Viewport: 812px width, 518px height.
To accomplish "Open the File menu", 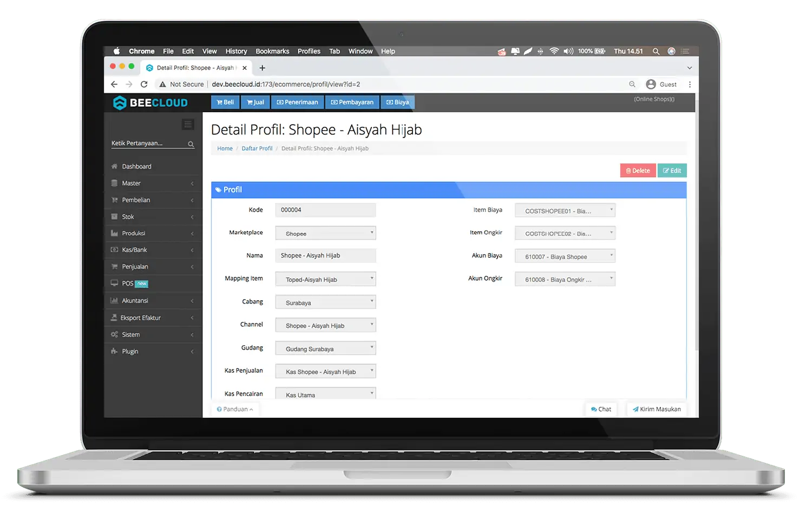I will coord(168,51).
